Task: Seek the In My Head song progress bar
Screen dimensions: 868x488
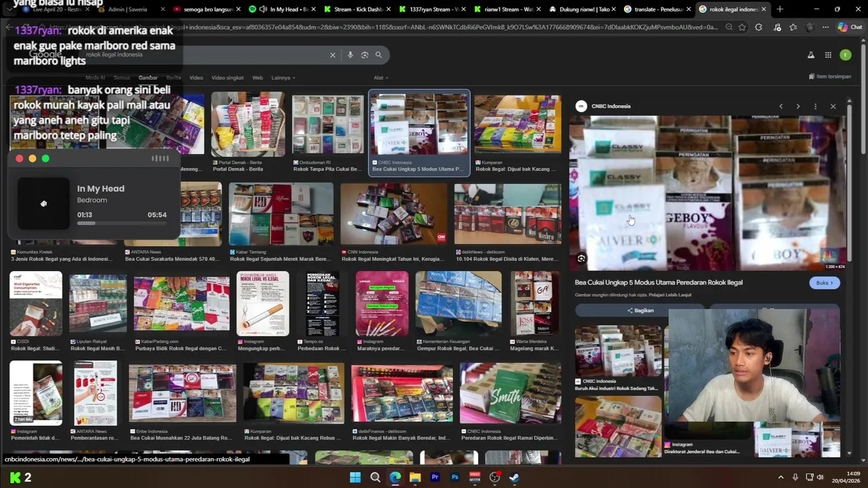Action: [x=121, y=223]
